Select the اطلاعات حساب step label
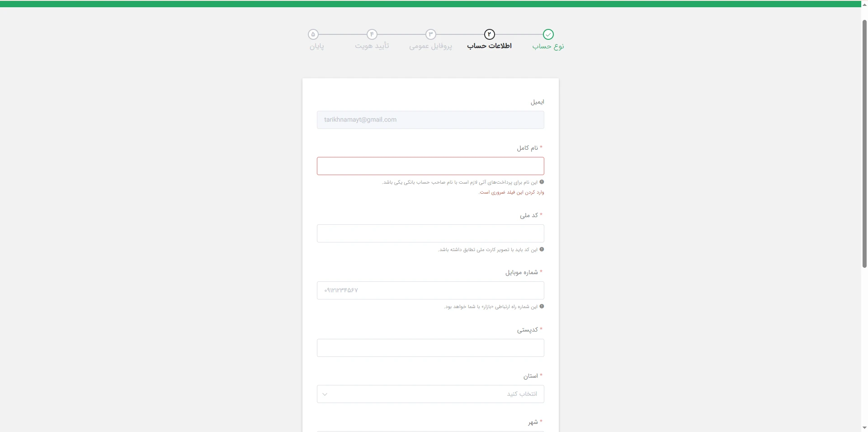The width and height of the screenshot is (868, 432). pos(489,46)
